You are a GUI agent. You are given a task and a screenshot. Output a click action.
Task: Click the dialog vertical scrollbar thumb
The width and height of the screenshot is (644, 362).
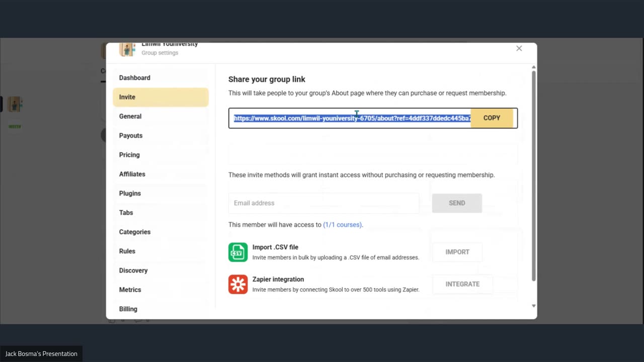534,176
